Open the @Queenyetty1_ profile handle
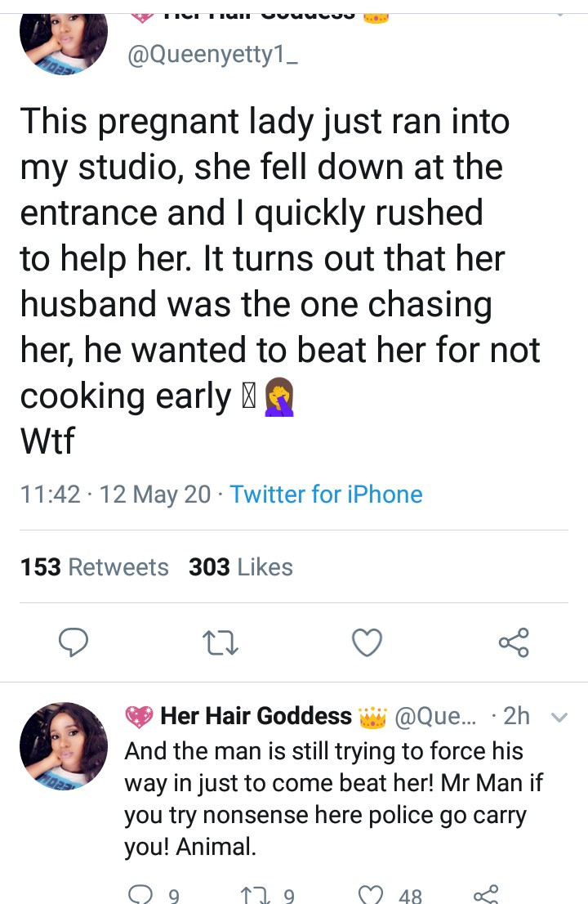588x904 pixels. tap(212, 56)
